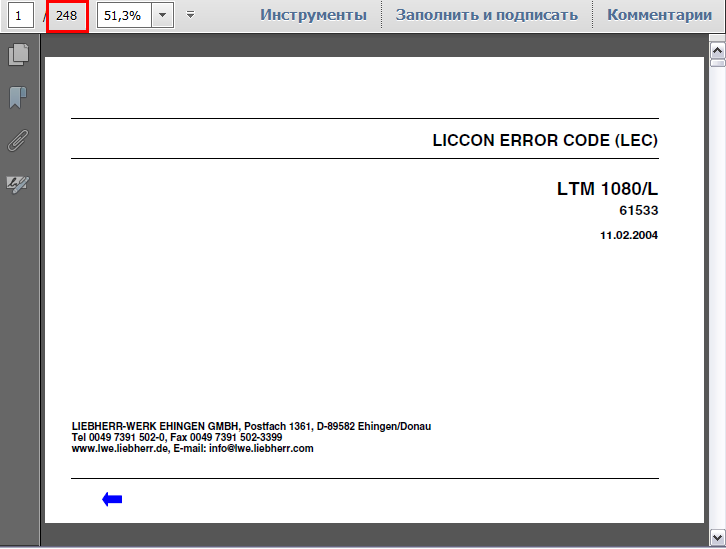Open the Инструменты pane

pyautogui.click(x=313, y=15)
